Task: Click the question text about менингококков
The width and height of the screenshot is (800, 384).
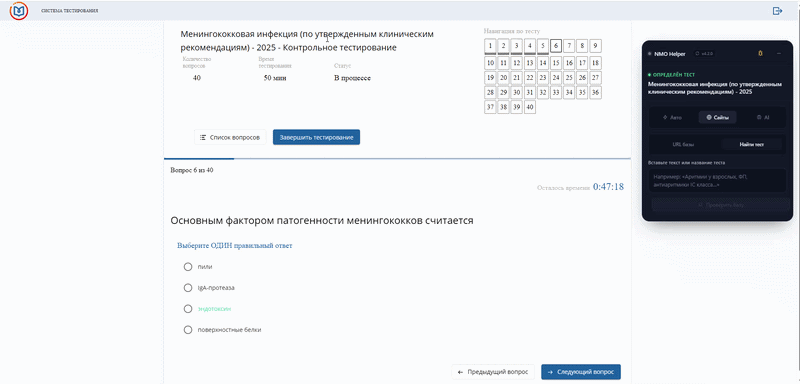Action: pyautogui.click(x=322, y=221)
